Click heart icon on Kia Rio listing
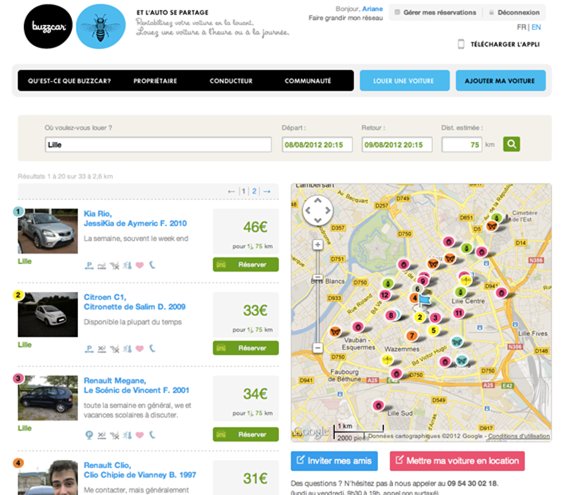Screen dimensions: 566x495 140,265
